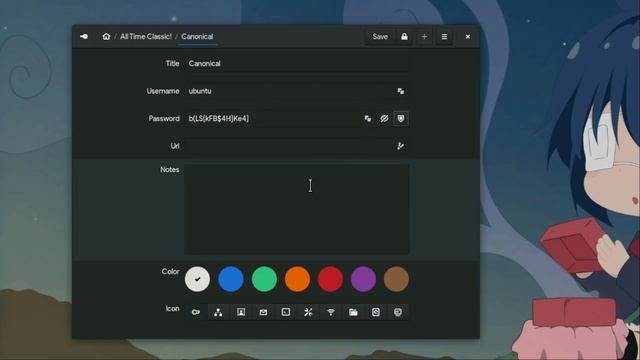Select the white color swatch

198,279
